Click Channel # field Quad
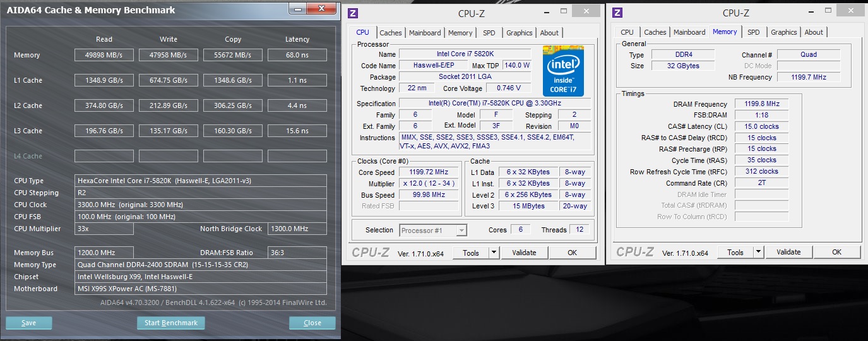 (x=809, y=54)
